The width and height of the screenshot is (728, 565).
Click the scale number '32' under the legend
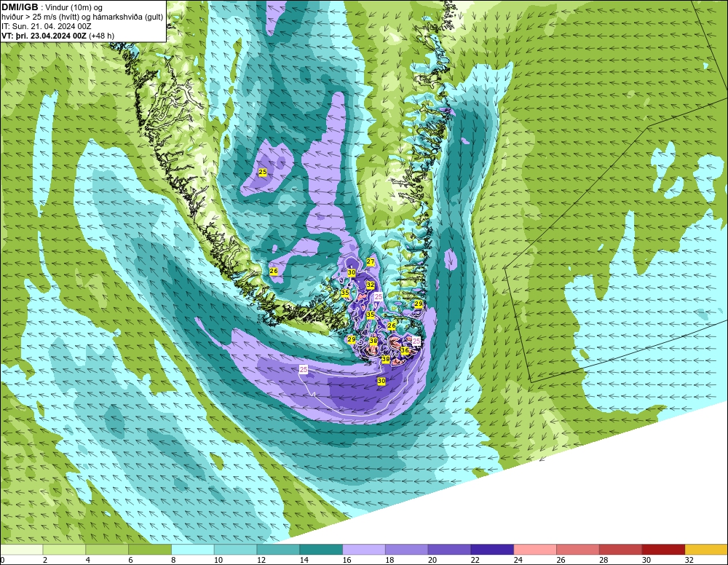(689, 560)
